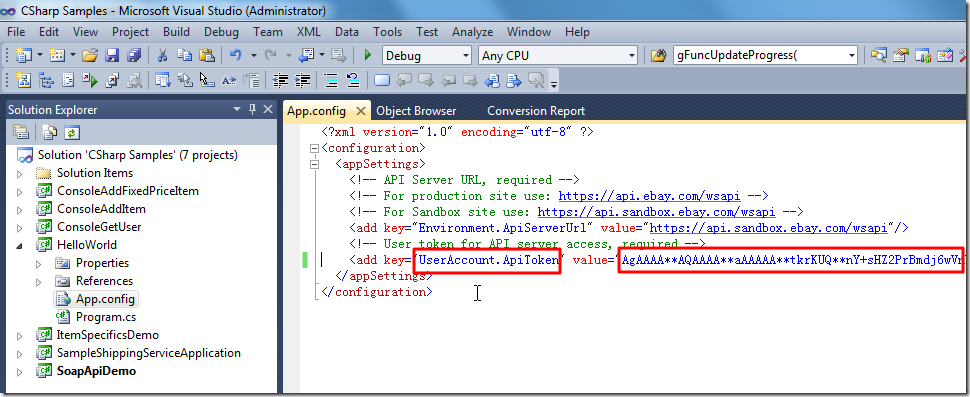Close the Solution Explorer panel
970x397 pixels.
268,109
